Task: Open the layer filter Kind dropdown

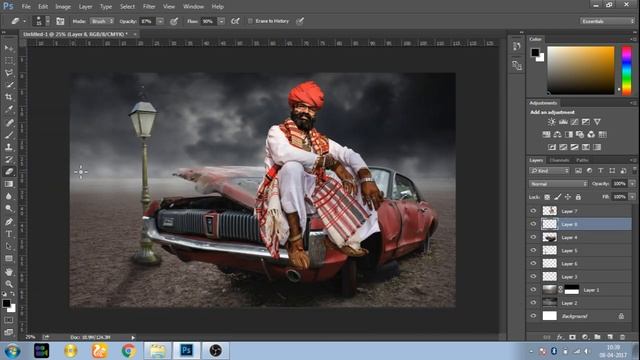Action: [549, 171]
